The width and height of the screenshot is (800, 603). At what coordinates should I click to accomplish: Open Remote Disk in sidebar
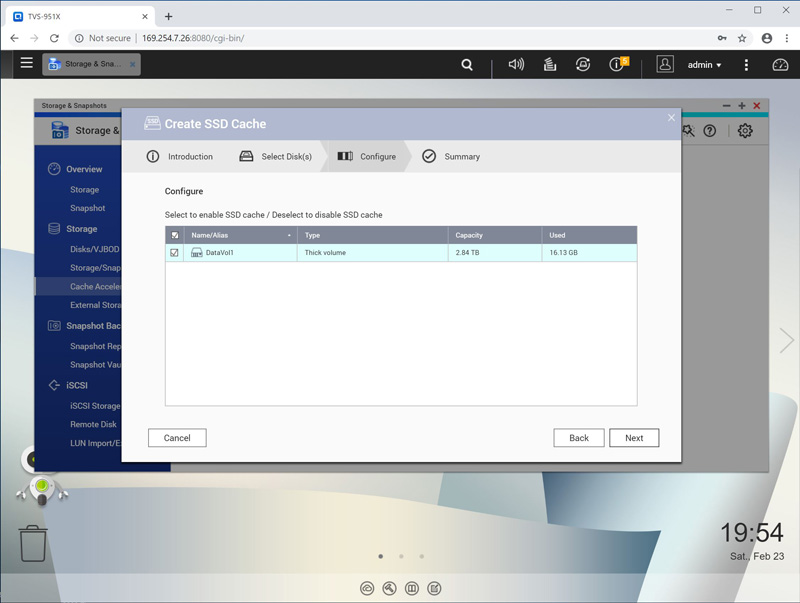pyautogui.click(x=93, y=424)
